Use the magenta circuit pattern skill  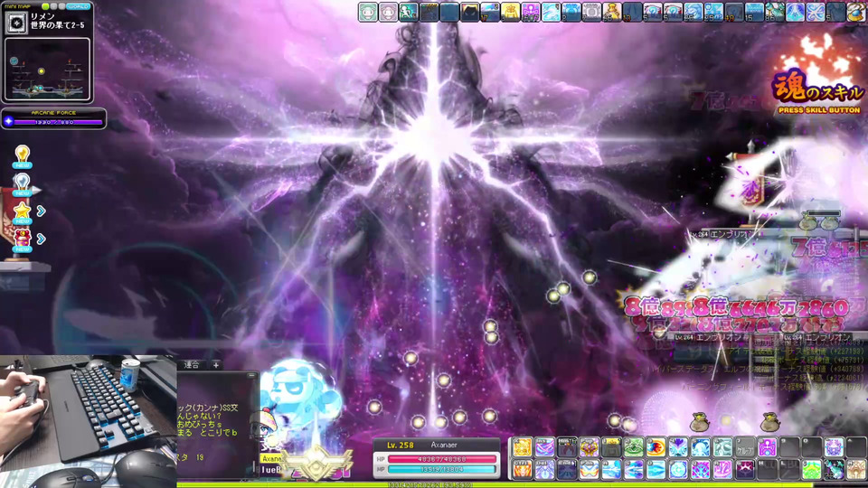click(x=768, y=447)
